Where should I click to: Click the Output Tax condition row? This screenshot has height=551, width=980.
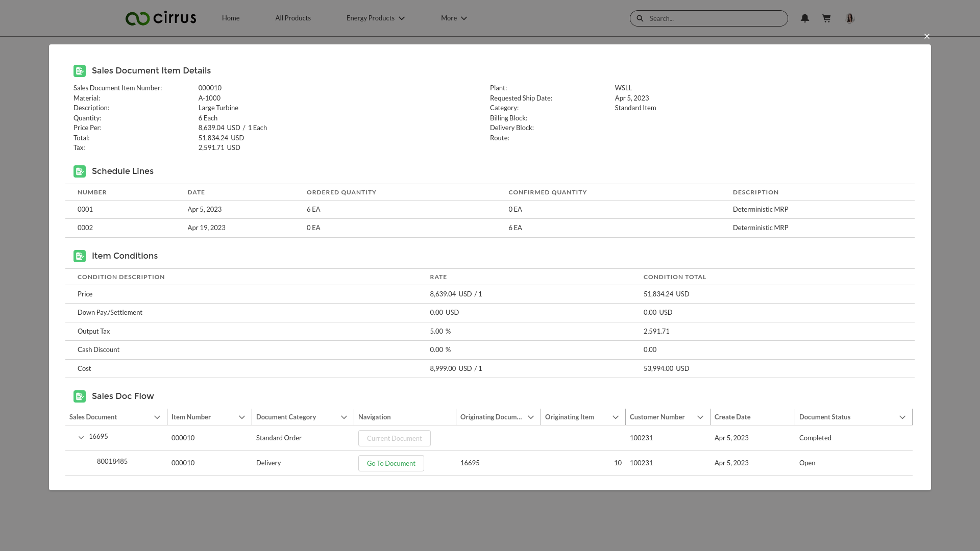point(490,331)
